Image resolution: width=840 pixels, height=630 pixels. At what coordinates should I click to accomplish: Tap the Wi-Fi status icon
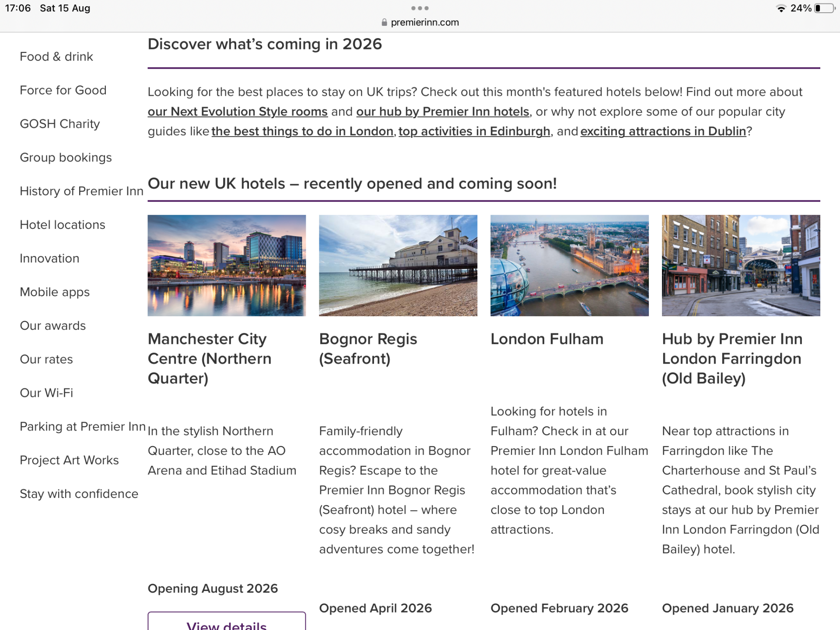click(x=781, y=8)
